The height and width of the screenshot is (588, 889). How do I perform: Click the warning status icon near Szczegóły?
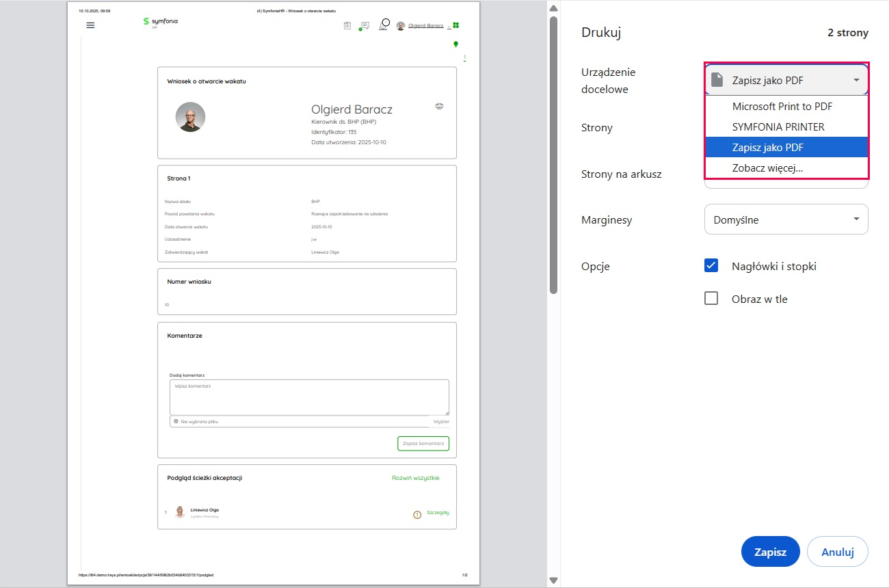coord(417,514)
